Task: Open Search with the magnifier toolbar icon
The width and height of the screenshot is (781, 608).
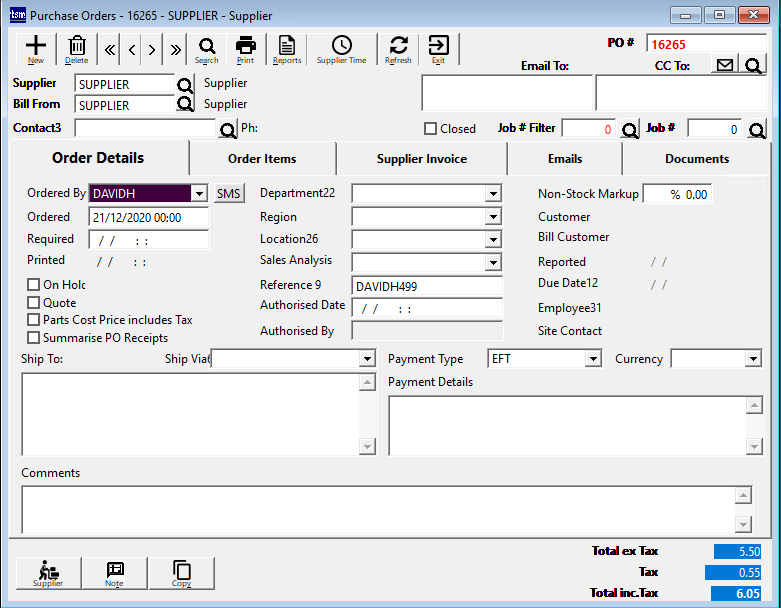Action: (207, 48)
